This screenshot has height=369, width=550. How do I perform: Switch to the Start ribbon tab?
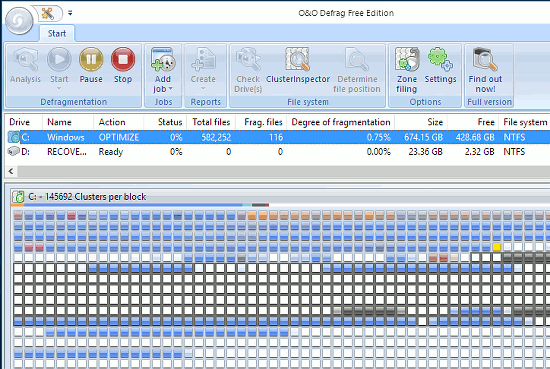tap(56, 33)
